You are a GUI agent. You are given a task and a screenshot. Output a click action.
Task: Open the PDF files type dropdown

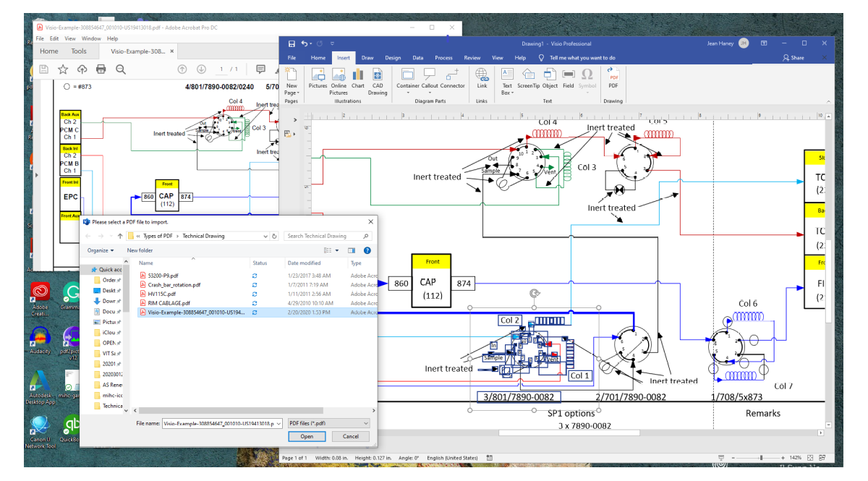pos(329,423)
